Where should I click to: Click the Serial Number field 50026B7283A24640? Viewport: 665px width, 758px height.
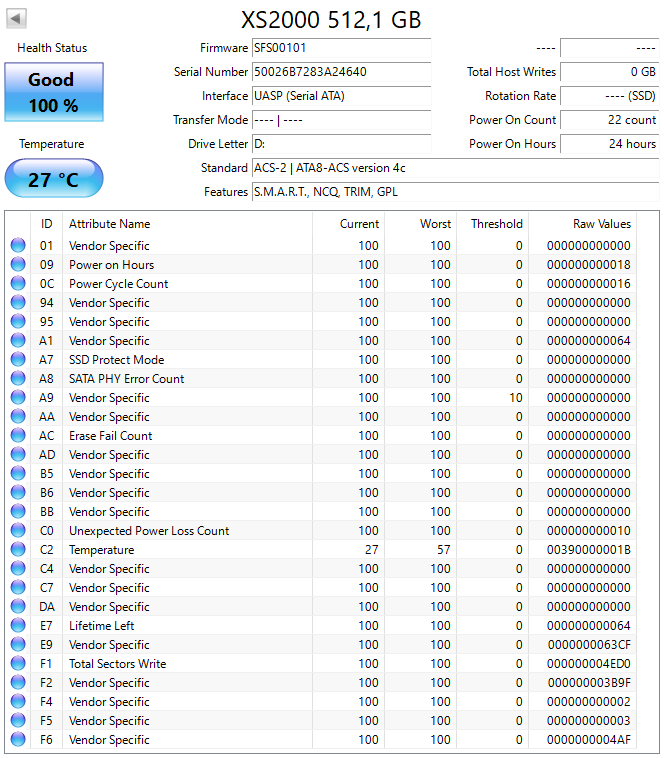pyautogui.click(x=341, y=72)
